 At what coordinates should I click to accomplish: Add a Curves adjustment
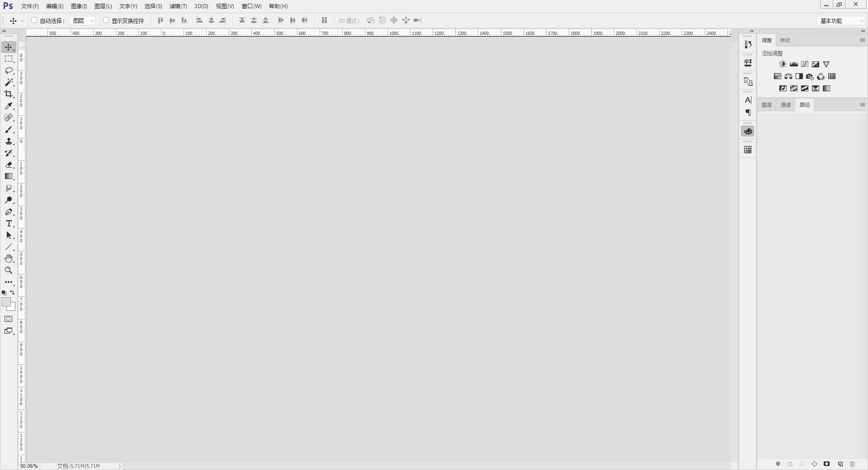804,64
